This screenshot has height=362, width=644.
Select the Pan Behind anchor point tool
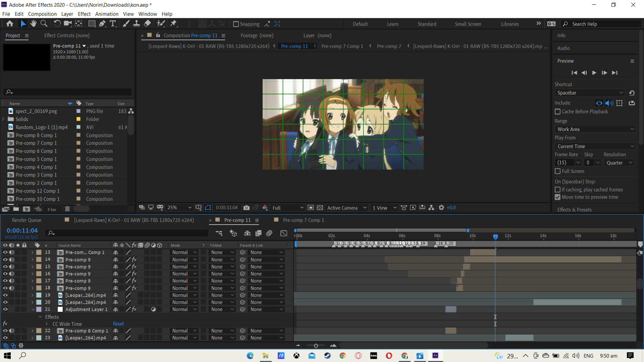[79, 24]
